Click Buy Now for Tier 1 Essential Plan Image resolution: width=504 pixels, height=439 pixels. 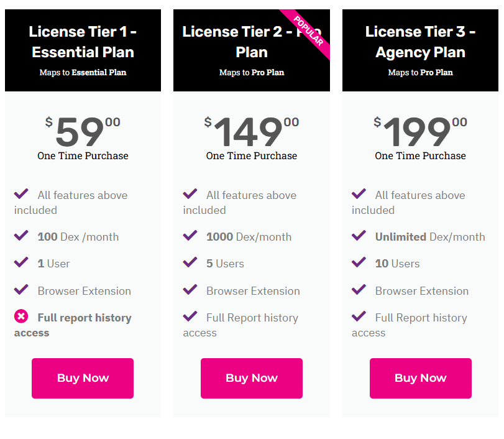click(x=83, y=378)
